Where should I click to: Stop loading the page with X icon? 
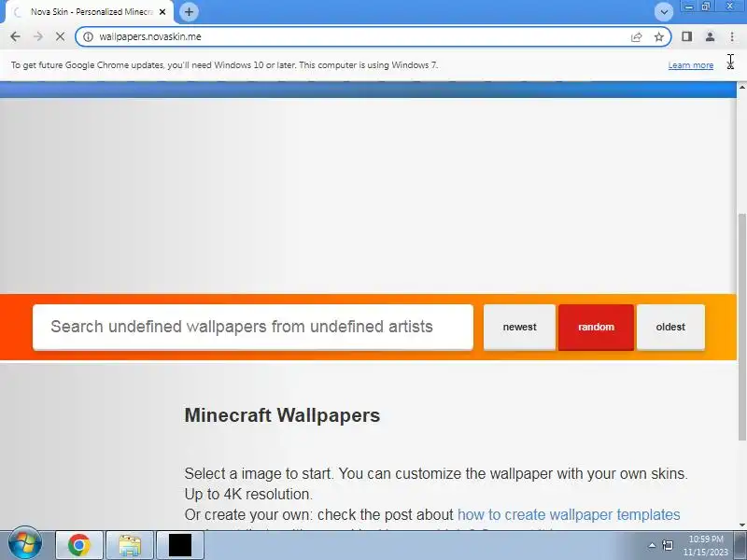click(60, 36)
